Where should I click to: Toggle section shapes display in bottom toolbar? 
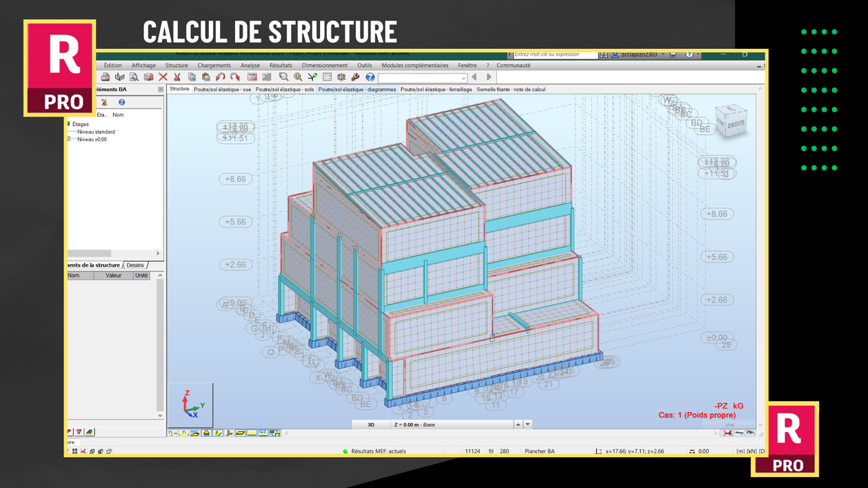coord(218,433)
